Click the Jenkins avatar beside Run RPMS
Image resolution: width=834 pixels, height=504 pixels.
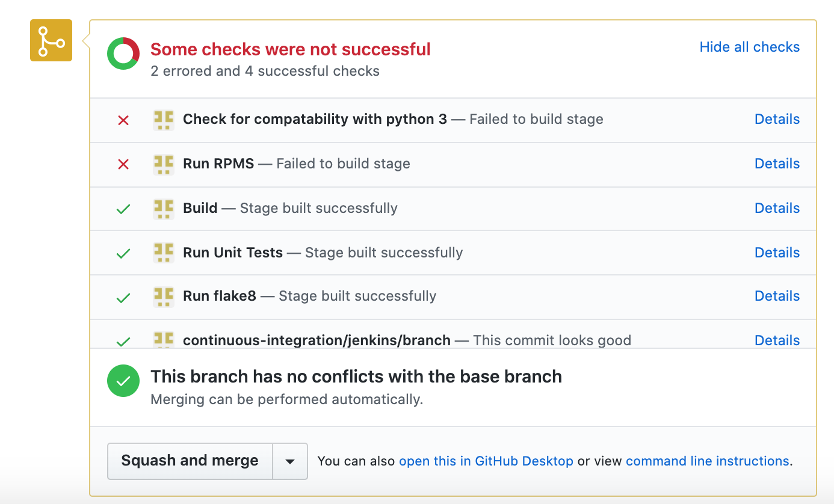[164, 164]
